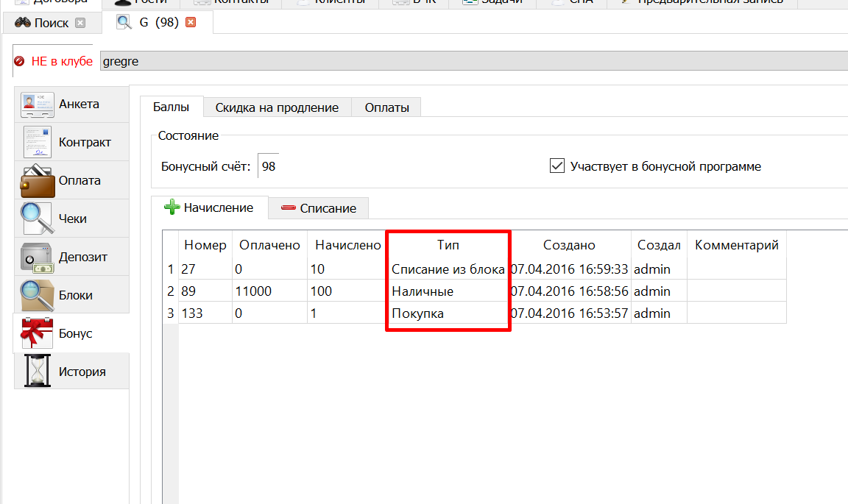The image size is (848, 504).
Task: Click the Номер cell 27
Action: click(x=205, y=269)
